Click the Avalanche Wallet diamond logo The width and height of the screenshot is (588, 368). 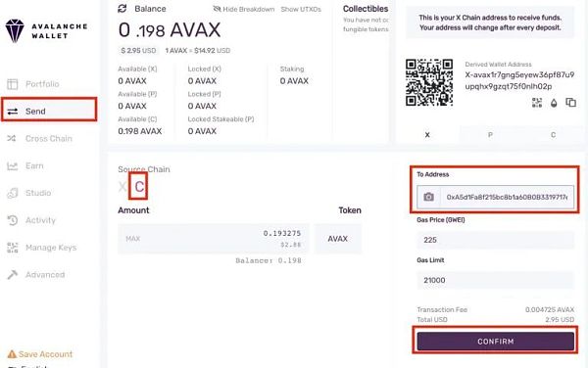click(x=15, y=31)
